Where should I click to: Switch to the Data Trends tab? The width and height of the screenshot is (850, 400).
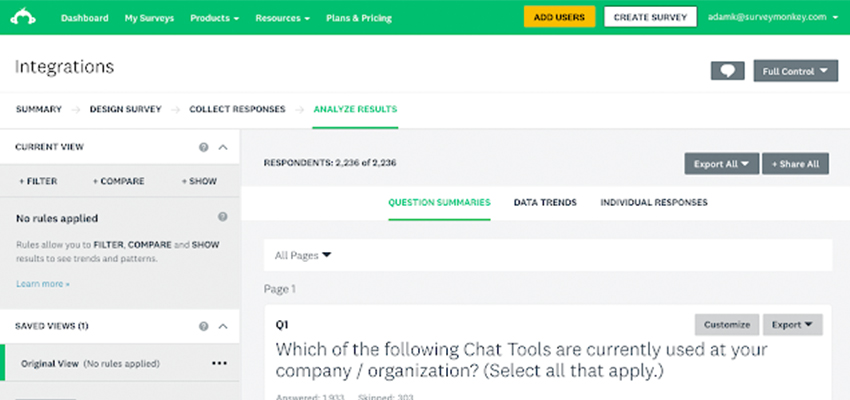pos(545,202)
